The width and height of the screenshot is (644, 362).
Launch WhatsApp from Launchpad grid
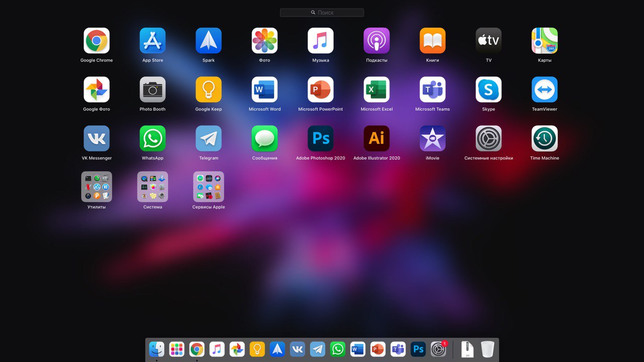pyautogui.click(x=152, y=138)
